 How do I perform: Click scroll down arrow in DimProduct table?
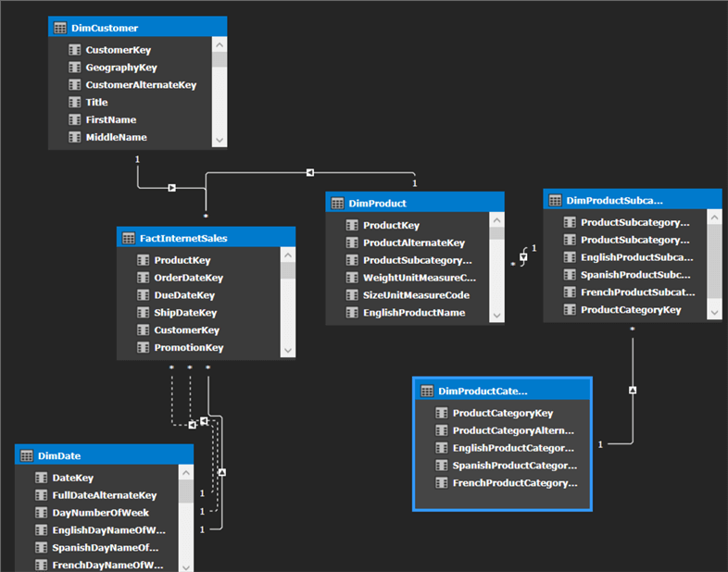tap(496, 316)
